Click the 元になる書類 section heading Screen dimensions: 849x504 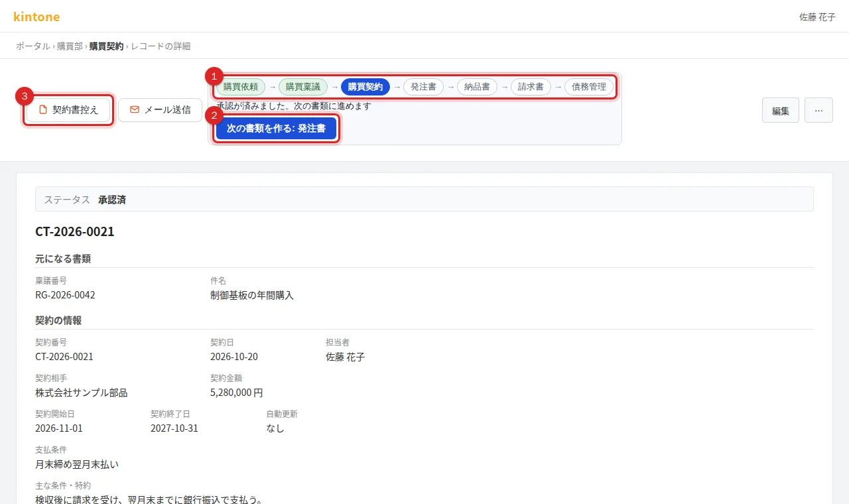(63, 259)
